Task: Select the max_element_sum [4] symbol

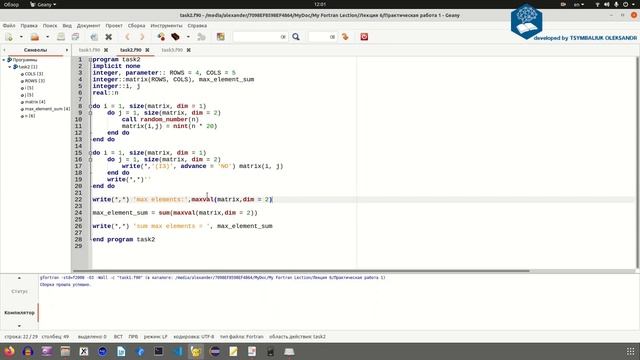Action: click(x=47, y=109)
